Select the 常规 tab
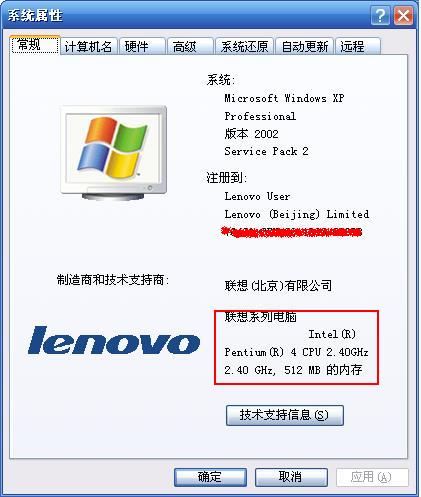The image size is (421, 497). [35, 45]
